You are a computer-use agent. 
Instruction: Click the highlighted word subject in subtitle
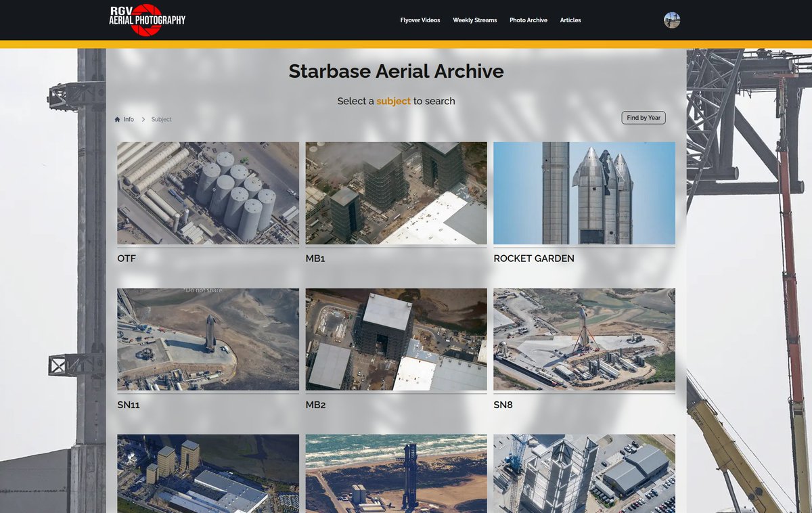394,101
